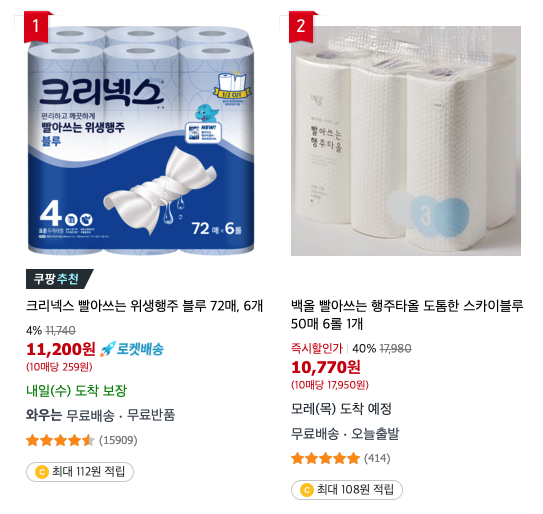Open the Kleenex blue dishcloth product image

pyautogui.click(x=141, y=140)
